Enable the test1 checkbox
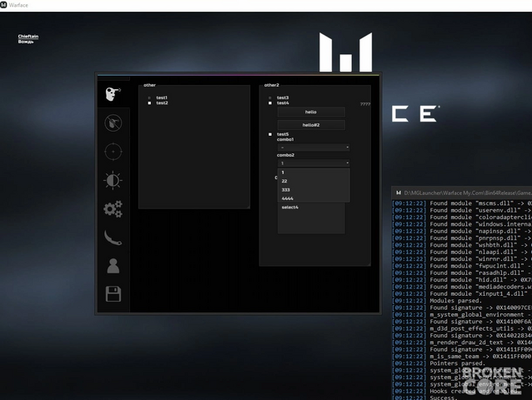This screenshot has width=532, height=400. pos(149,97)
